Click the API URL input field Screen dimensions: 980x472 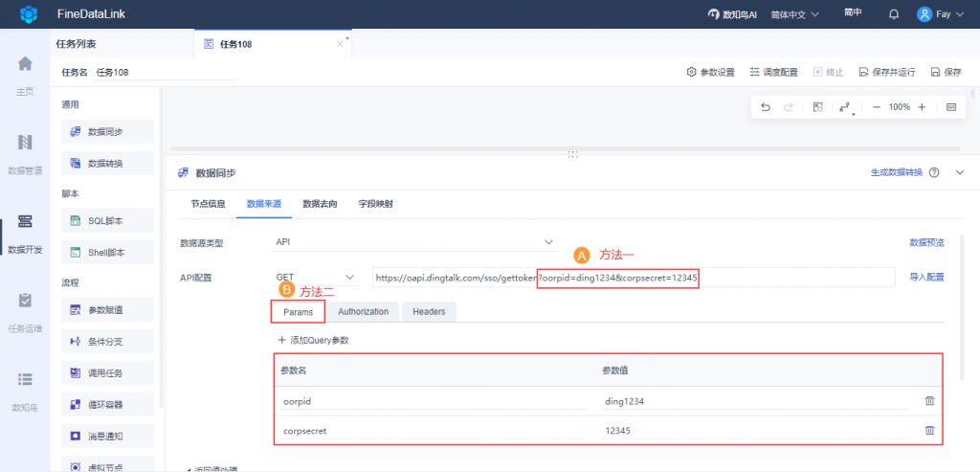point(634,278)
